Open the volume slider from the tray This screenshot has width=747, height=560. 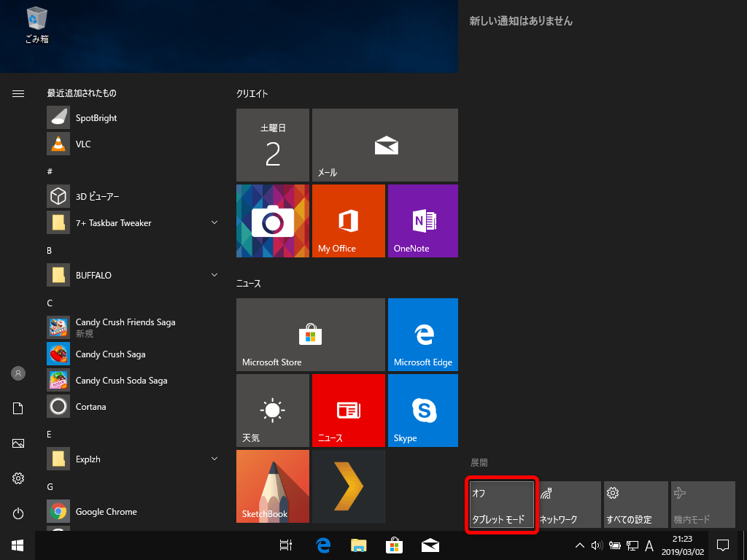click(x=596, y=545)
